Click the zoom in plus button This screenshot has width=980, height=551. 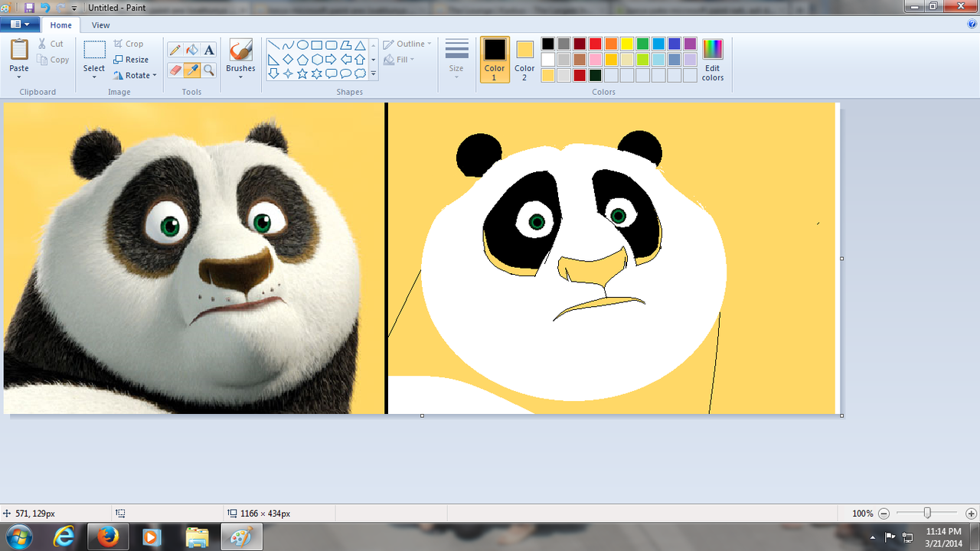coord(971,514)
